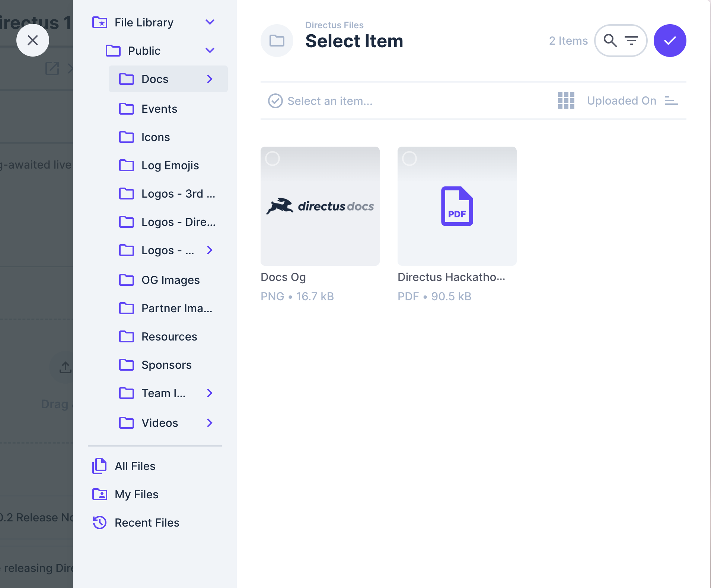Expand the Team Images folder
711x588 pixels.
(210, 393)
